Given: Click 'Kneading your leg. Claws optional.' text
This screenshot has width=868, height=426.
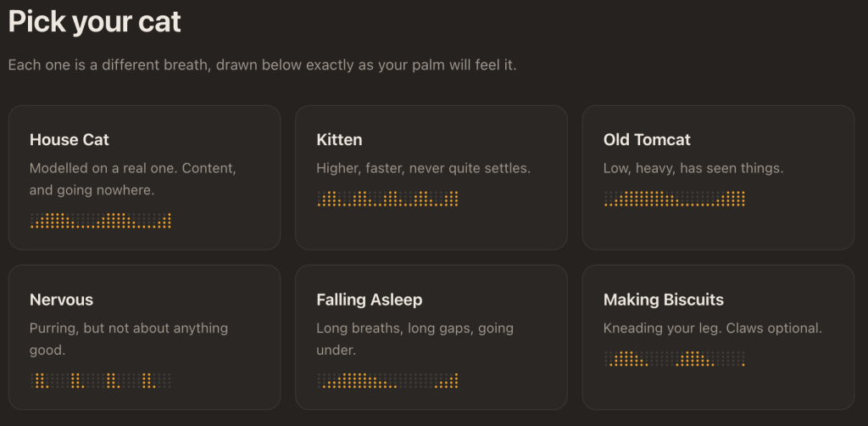Looking at the screenshot, I should pos(713,328).
